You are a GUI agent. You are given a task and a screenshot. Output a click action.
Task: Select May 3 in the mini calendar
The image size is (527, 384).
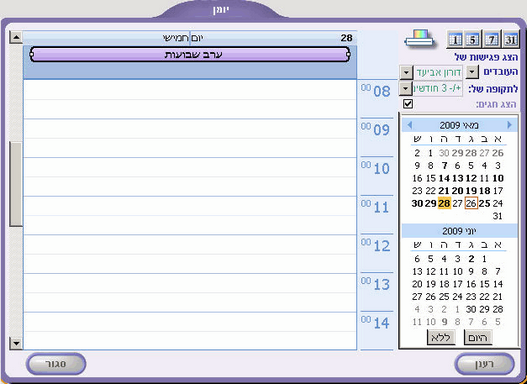click(498, 166)
